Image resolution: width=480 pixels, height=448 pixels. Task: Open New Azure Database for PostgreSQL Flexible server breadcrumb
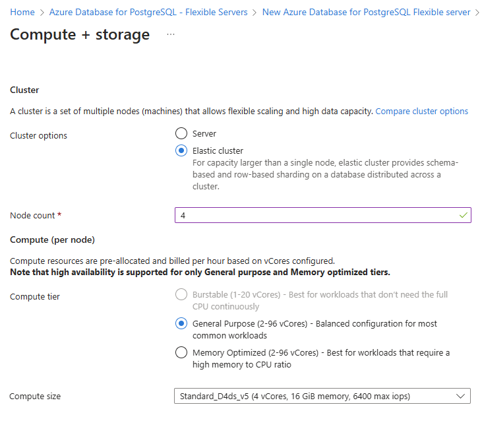coord(366,13)
